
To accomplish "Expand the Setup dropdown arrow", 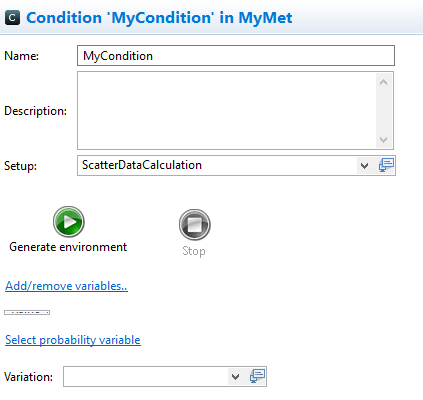I will pos(364,166).
